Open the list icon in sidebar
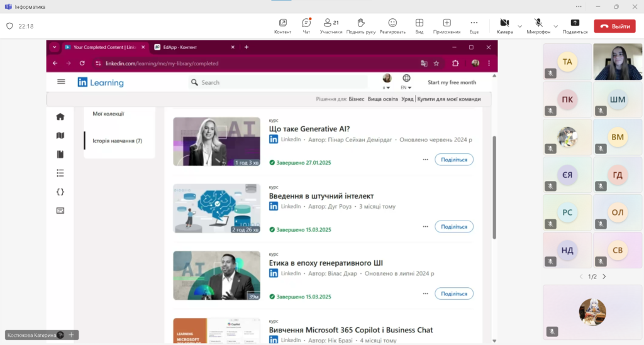 pyautogui.click(x=60, y=173)
